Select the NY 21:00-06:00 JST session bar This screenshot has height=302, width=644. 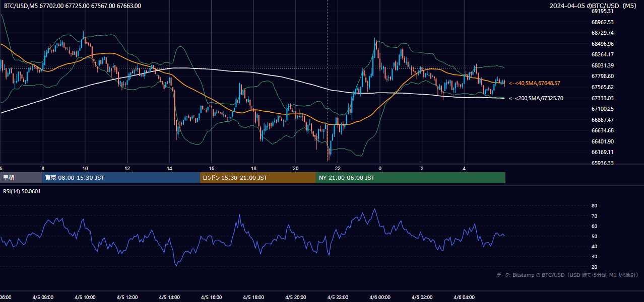tap(411, 178)
